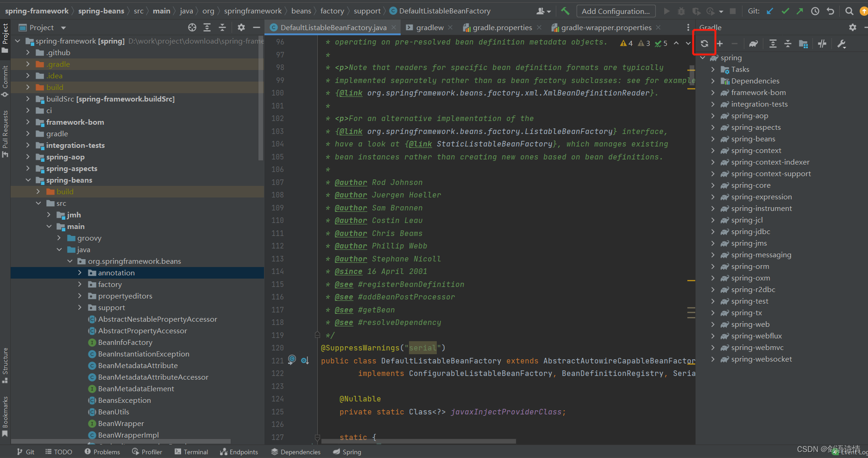The width and height of the screenshot is (868, 458).
Task: Switch to gradle-wrapper.properties editor tab
Action: [606, 27]
